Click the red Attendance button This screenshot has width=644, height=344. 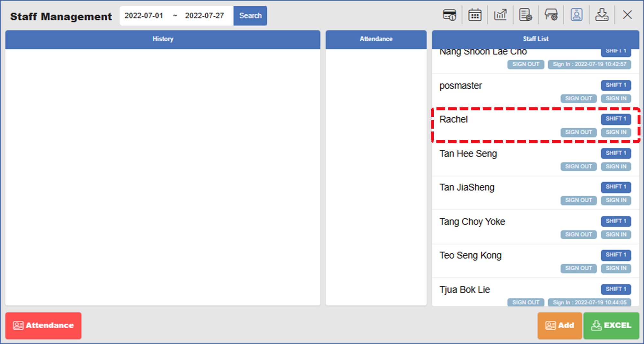click(x=43, y=325)
